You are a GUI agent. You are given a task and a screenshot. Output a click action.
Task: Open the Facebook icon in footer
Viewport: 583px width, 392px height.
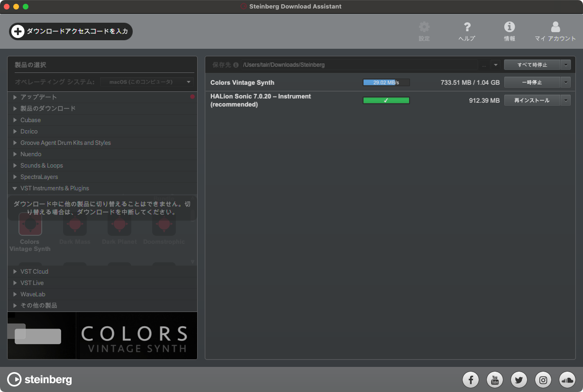click(471, 379)
